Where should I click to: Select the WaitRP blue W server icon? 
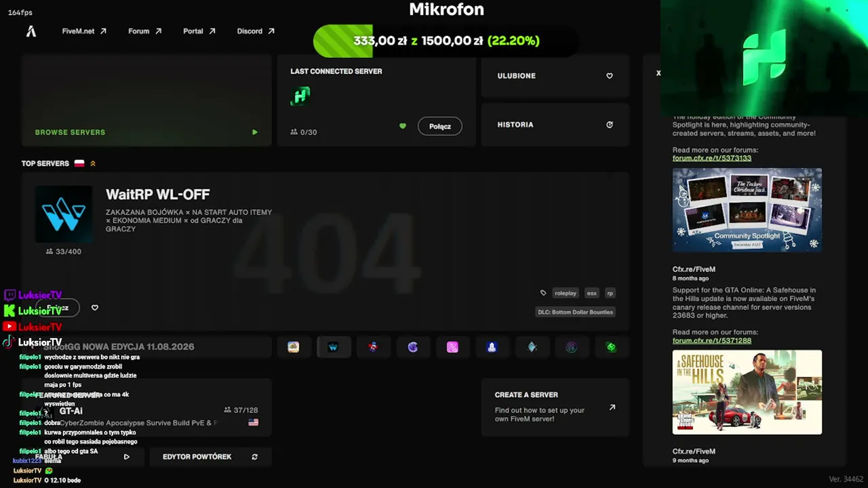point(333,347)
